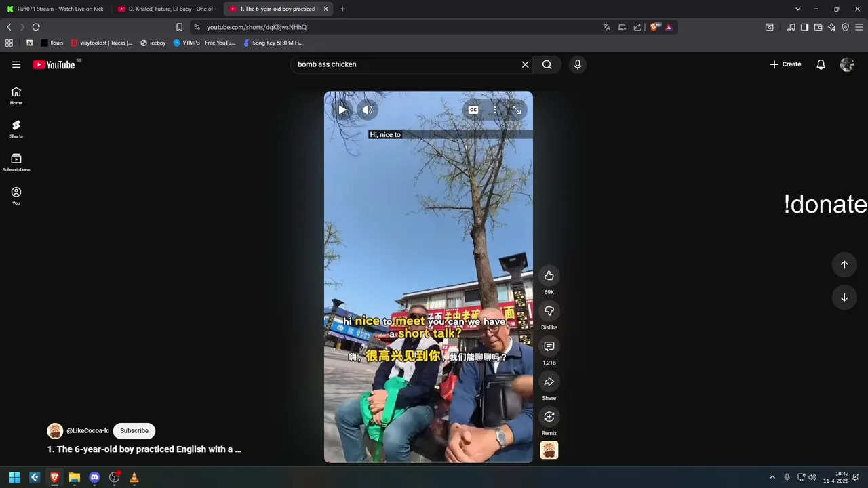Open Subscriptions in YouTube sidebar
The image size is (868, 488).
click(16, 163)
